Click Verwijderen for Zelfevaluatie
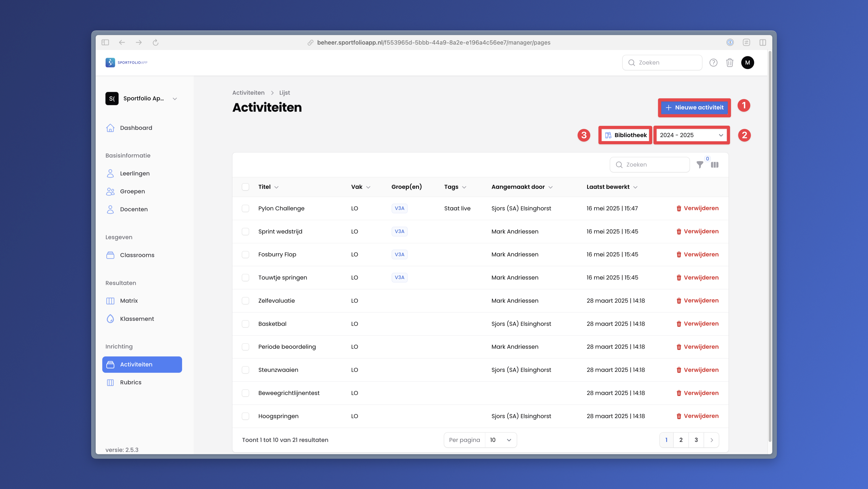The height and width of the screenshot is (489, 868). click(x=697, y=301)
